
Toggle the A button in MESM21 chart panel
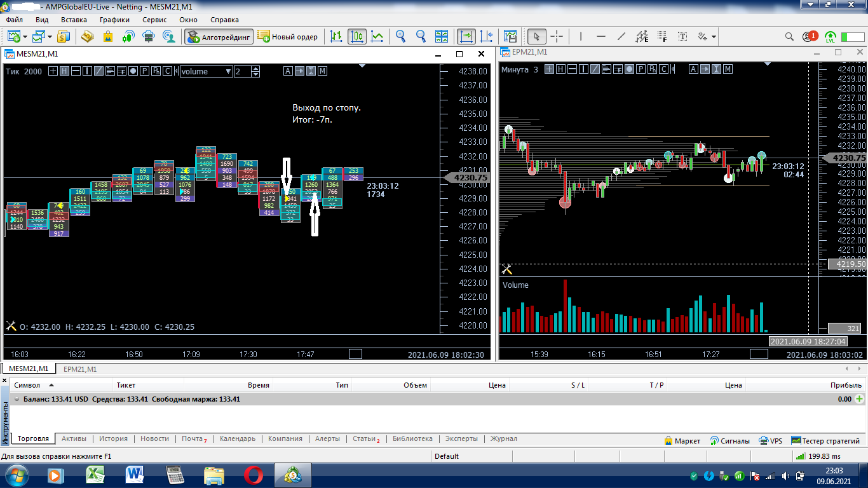[x=288, y=71]
